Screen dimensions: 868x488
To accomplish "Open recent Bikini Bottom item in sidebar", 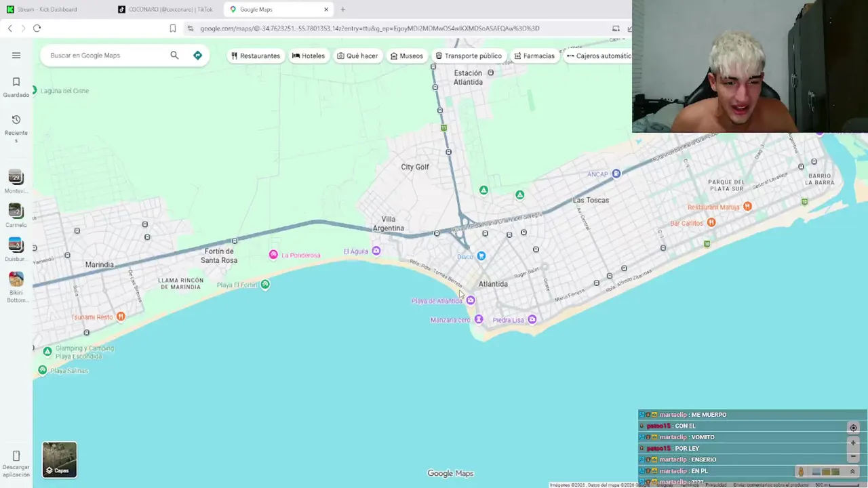I will 16,287.
